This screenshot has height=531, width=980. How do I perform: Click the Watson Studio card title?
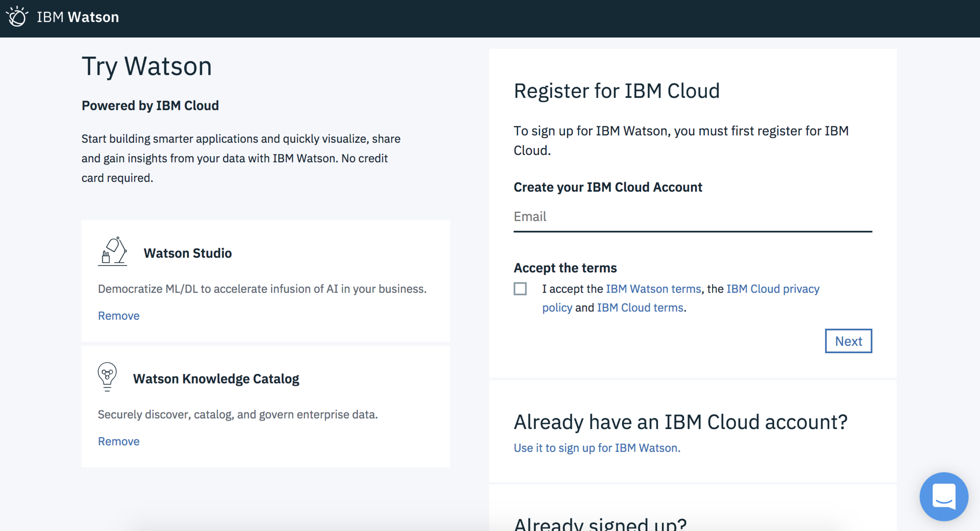187,253
